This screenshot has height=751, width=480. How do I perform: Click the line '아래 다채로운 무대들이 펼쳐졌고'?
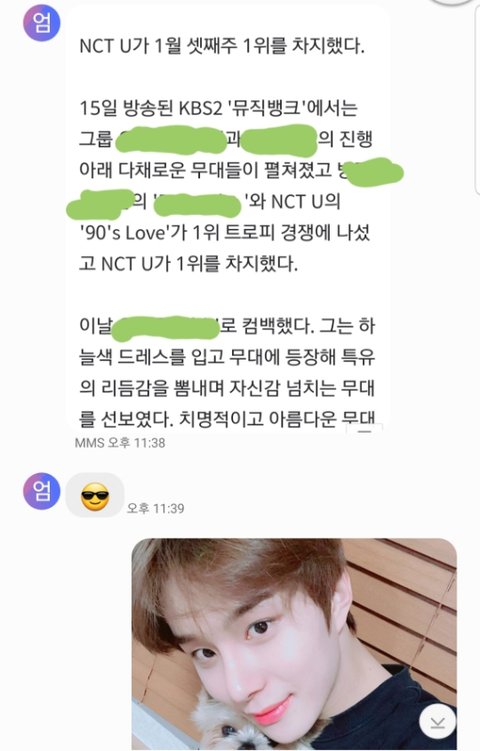click(x=206, y=171)
